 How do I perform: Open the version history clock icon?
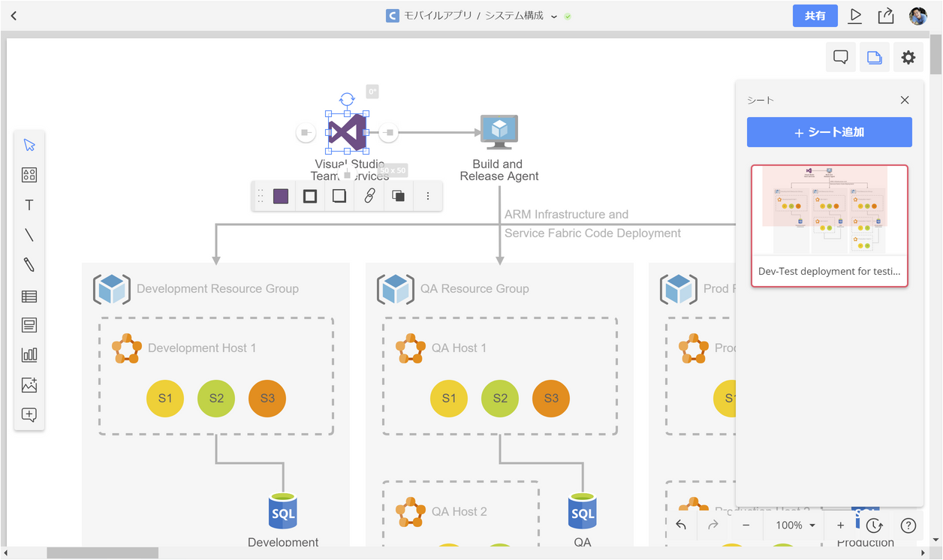click(x=874, y=525)
